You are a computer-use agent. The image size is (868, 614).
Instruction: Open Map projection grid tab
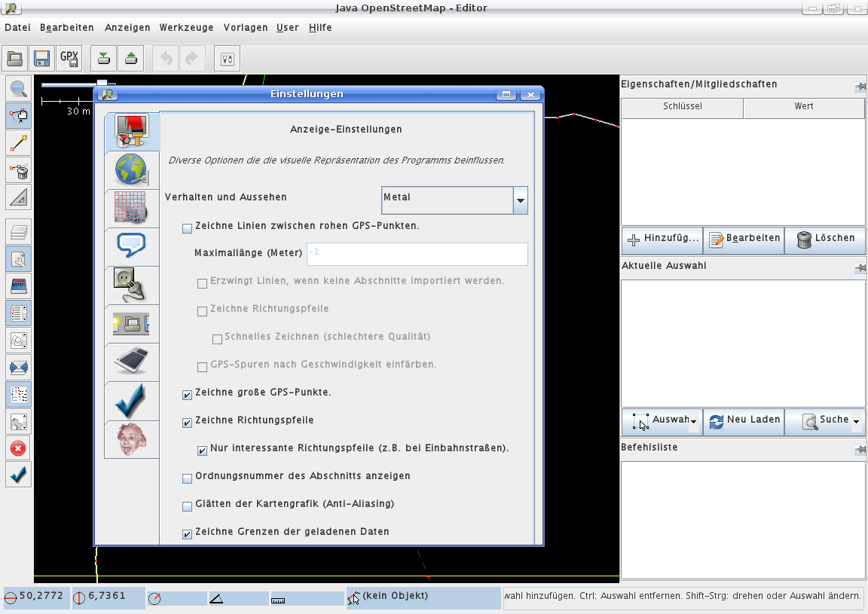[x=132, y=209]
